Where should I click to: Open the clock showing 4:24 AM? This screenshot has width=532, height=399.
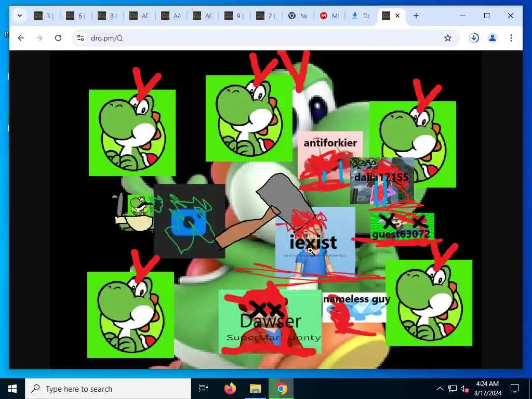[487, 389]
